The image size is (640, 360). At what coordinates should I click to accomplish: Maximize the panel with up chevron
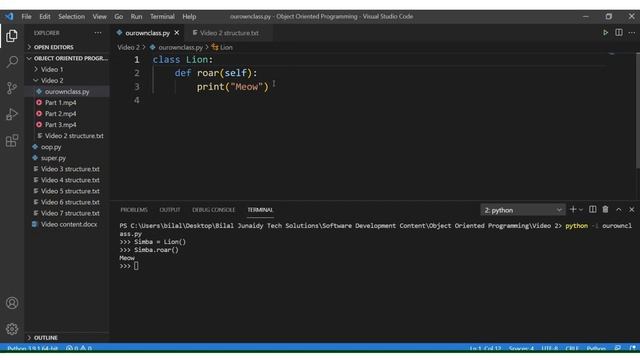coord(619,209)
